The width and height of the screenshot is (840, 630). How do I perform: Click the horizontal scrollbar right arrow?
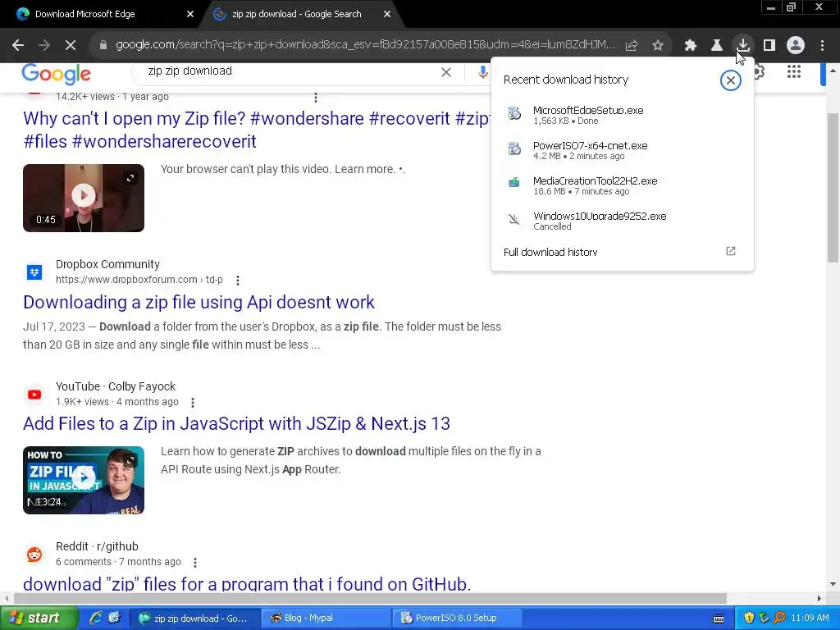pyautogui.click(x=819, y=598)
